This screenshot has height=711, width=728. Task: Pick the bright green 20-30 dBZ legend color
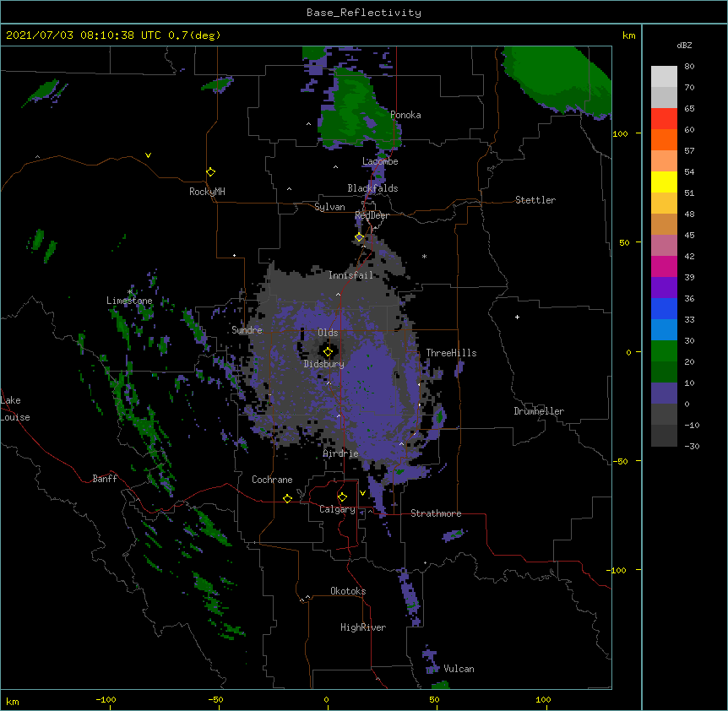pos(664,351)
